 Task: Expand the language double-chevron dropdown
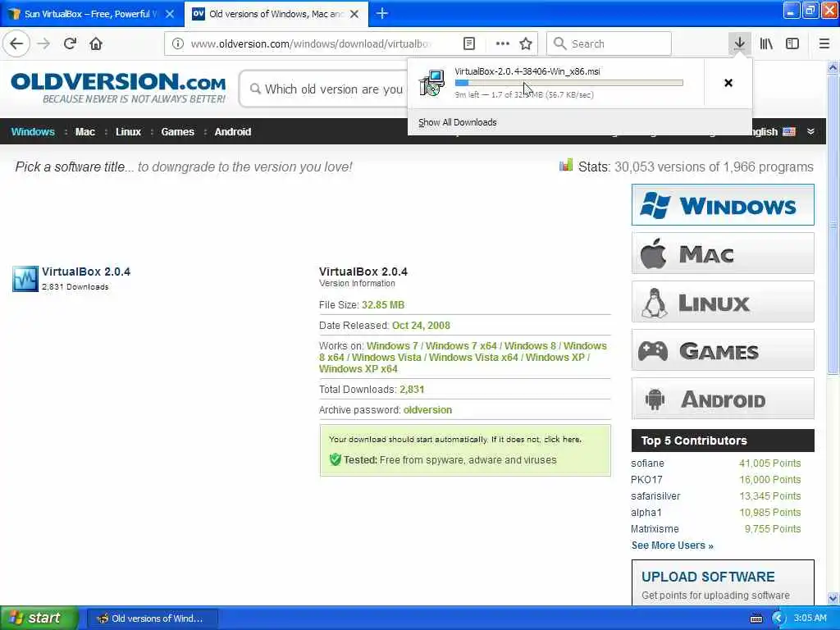(x=810, y=132)
